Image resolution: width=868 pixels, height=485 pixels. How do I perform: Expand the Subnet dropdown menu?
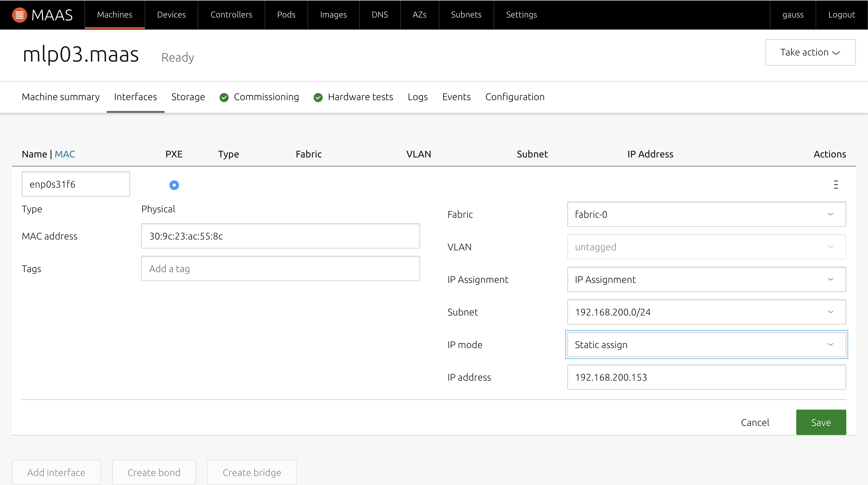(706, 312)
